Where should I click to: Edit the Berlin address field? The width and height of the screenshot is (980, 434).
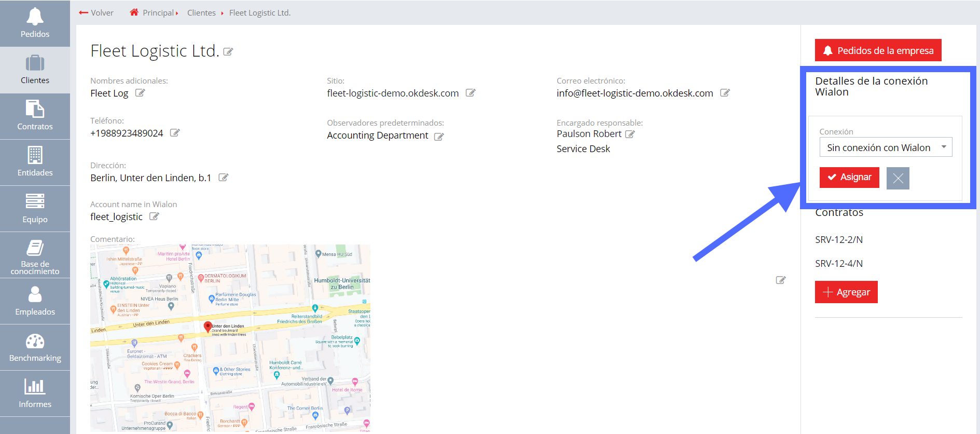(x=223, y=178)
